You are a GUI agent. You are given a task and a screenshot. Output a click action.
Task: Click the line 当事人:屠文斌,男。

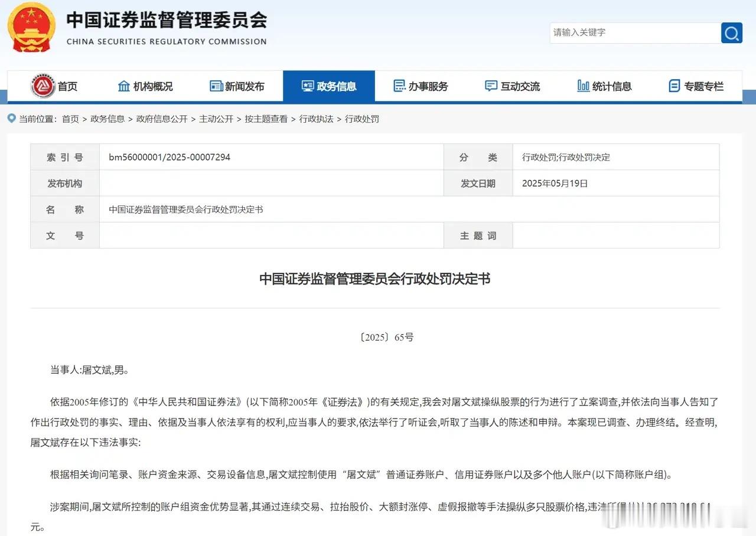pos(89,370)
